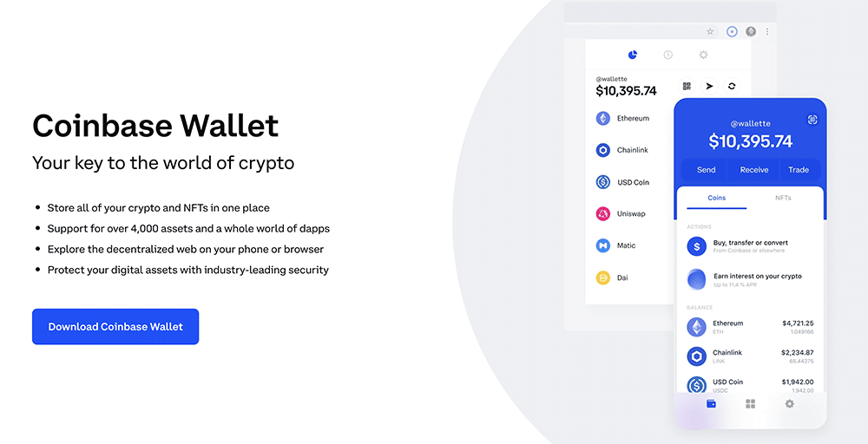Click the send arrow icon in extension

pos(709,86)
